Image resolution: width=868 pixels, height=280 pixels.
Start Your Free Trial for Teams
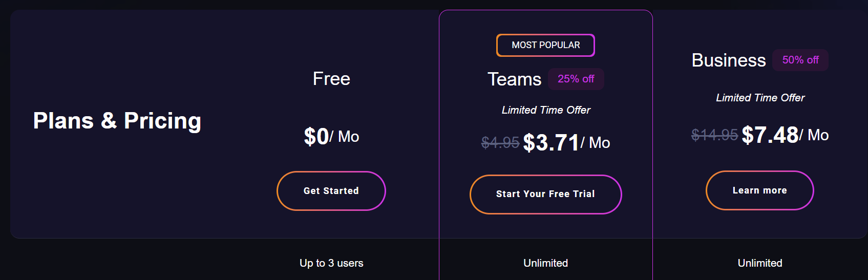(x=546, y=195)
